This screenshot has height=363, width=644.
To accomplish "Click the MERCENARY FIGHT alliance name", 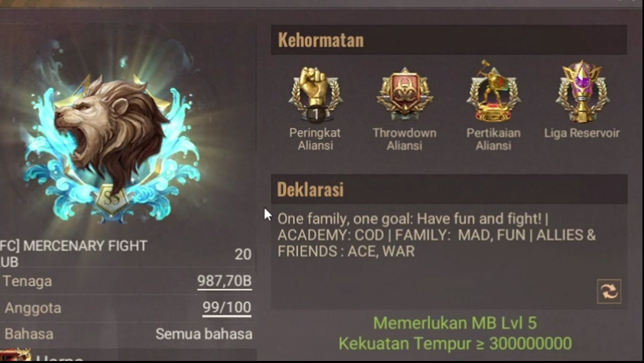I will point(74,253).
